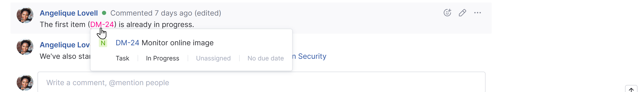
Task: Open the first comment's author avatar
Action: tap(25, 15)
